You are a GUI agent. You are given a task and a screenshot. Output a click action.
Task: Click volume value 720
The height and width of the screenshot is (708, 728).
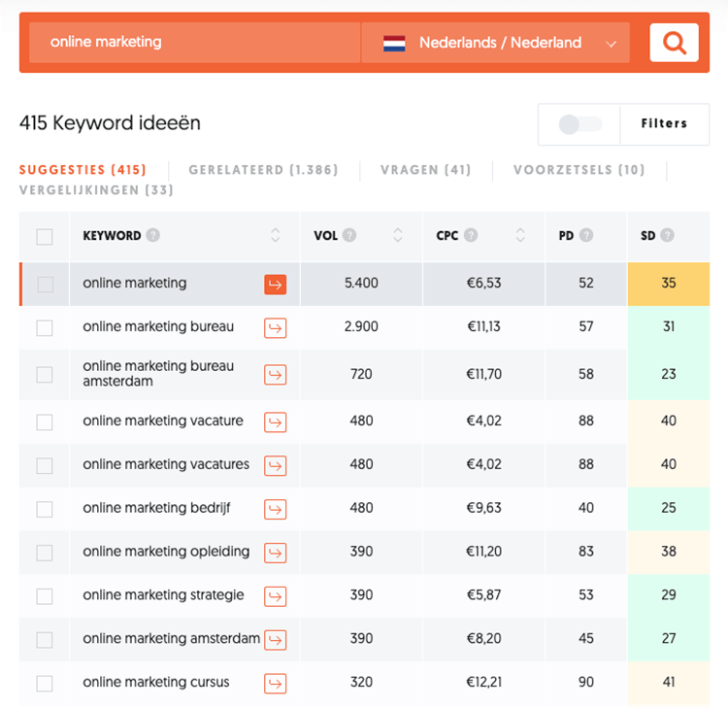pyautogui.click(x=361, y=374)
